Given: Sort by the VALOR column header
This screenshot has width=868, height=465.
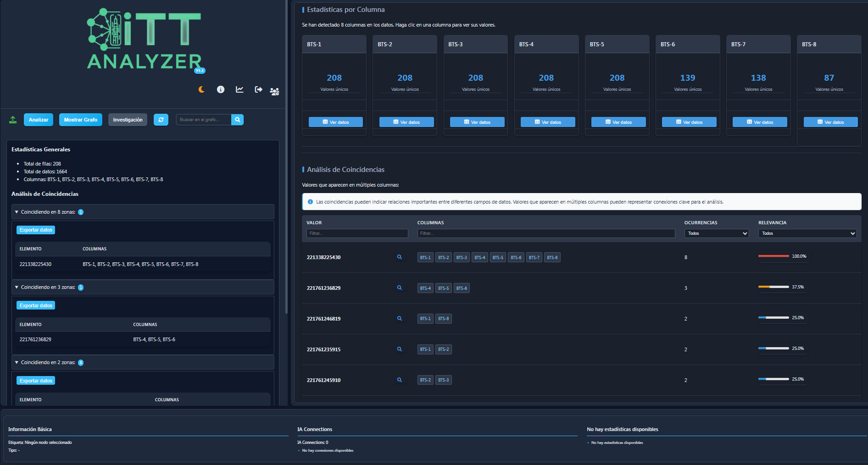Looking at the screenshot, I should (x=314, y=223).
